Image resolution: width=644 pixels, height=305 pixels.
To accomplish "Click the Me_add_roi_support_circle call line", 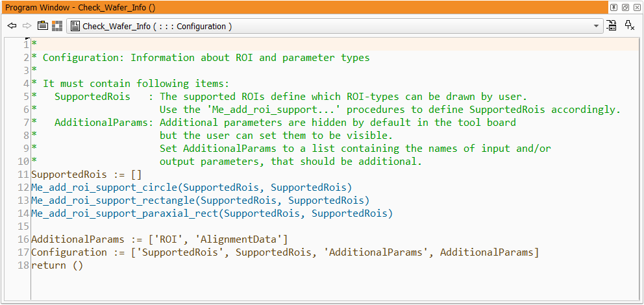I will (192, 188).
